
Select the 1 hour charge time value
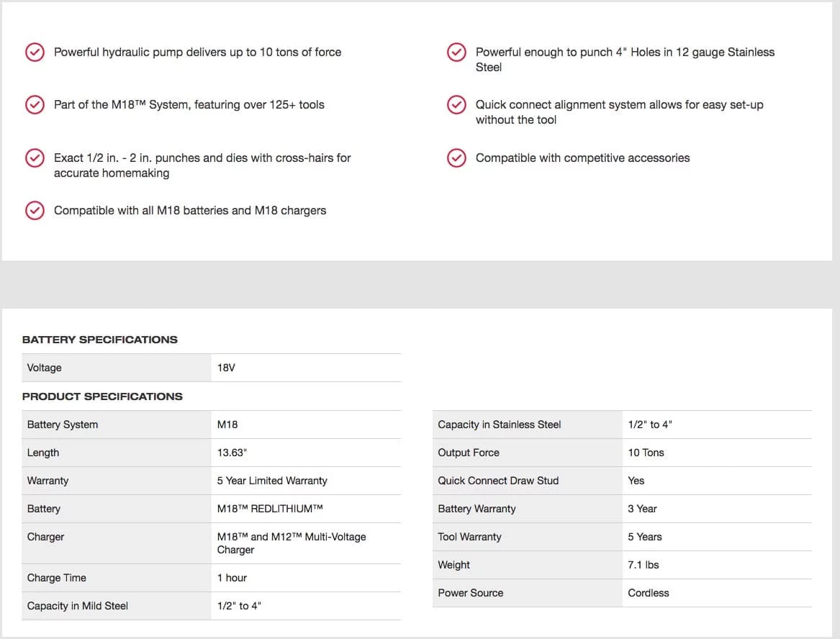(x=232, y=577)
